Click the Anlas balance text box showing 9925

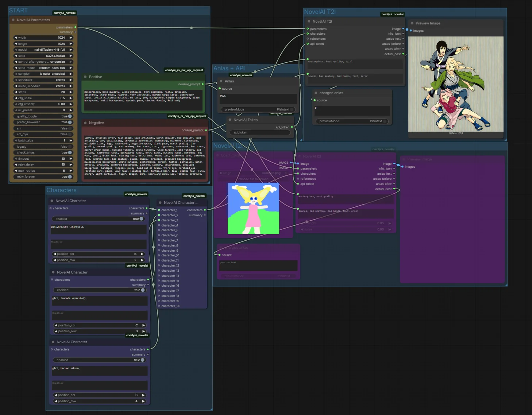257,98
